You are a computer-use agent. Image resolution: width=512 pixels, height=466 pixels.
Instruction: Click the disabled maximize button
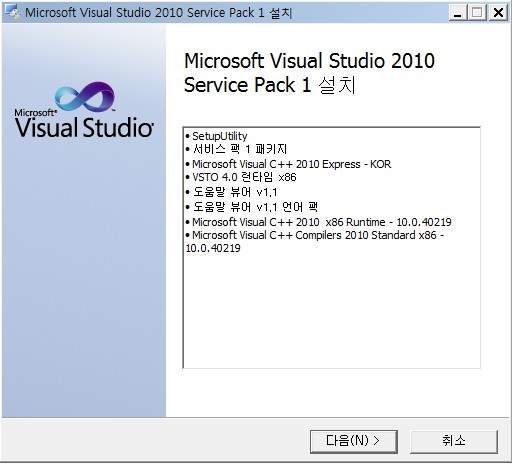click(x=477, y=13)
